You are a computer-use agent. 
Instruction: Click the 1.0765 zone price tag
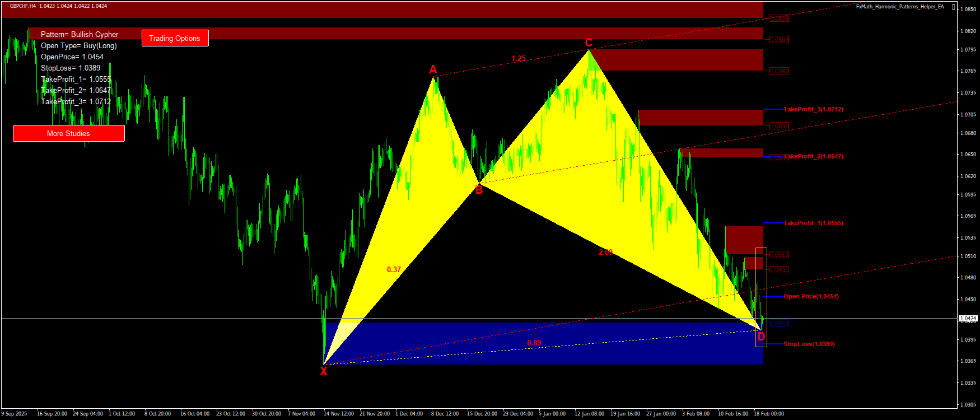click(x=779, y=71)
